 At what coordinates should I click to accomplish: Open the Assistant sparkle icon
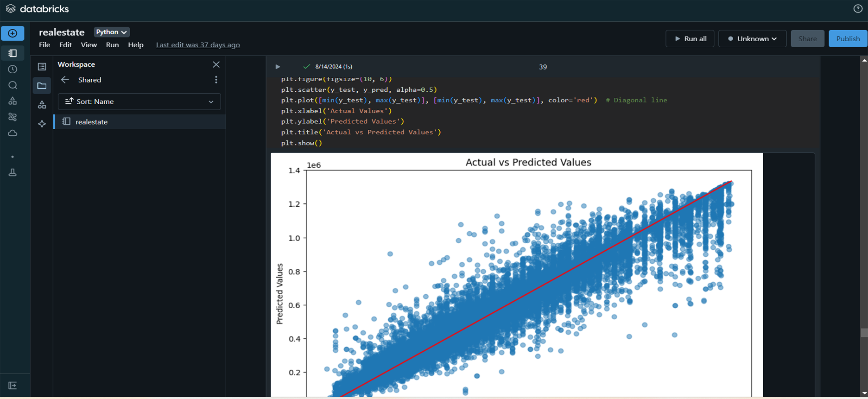[42, 124]
